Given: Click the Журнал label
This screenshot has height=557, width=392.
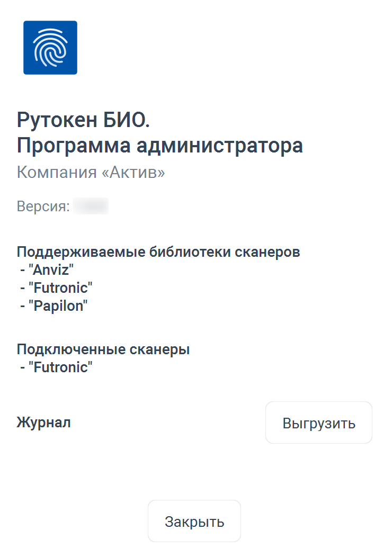Looking at the screenshot, I should click(x=44, y=423).
